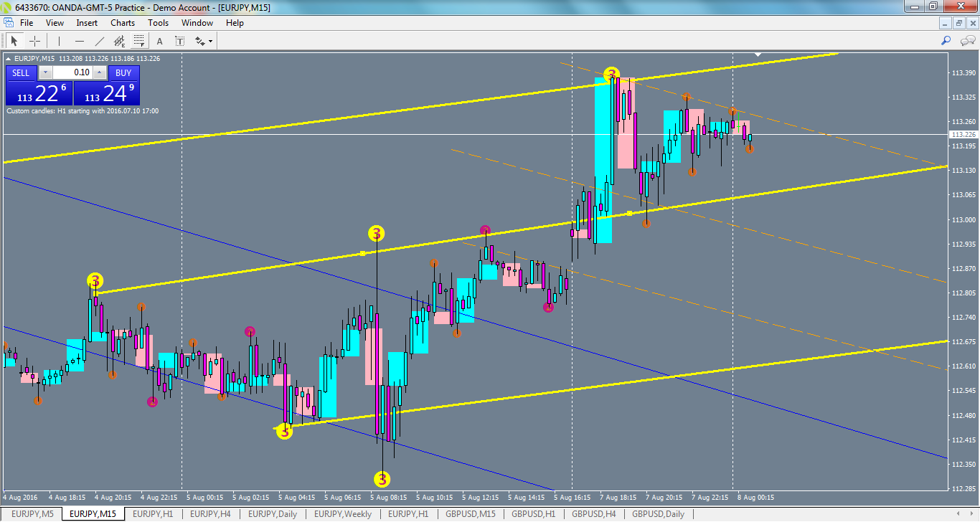Image resolution: width=980 pixels, height=522 pixels.
Task: Open the Charts menu
Action: (x=122, y=22)
